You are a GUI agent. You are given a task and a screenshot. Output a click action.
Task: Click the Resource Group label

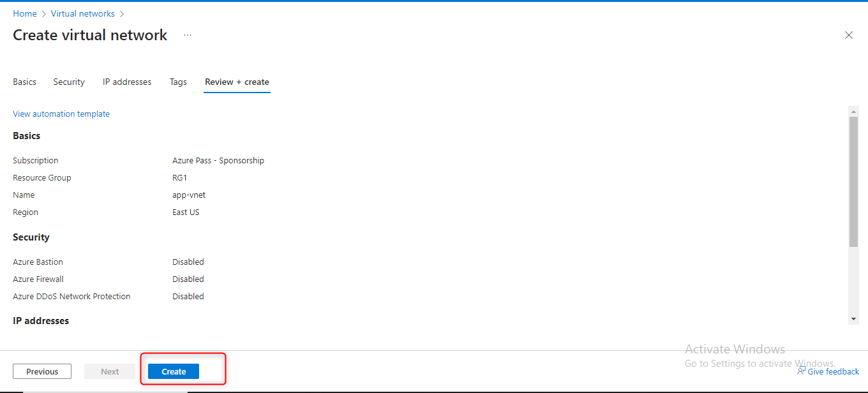[x=42, y=177]
